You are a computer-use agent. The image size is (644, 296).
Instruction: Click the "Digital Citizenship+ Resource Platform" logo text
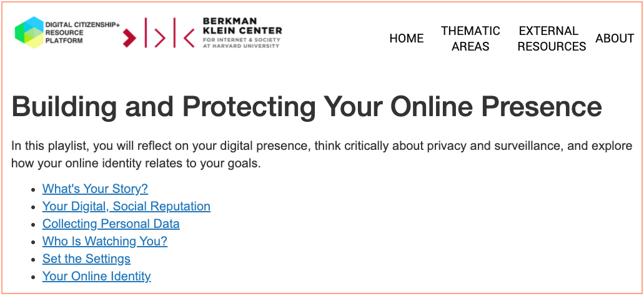click(82, 32)
